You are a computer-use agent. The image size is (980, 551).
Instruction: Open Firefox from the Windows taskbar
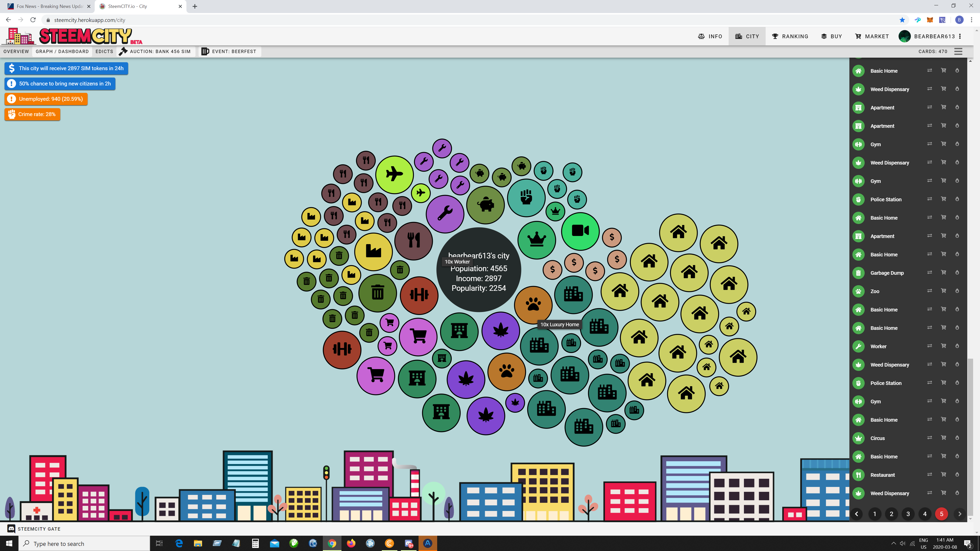point(351,543)
